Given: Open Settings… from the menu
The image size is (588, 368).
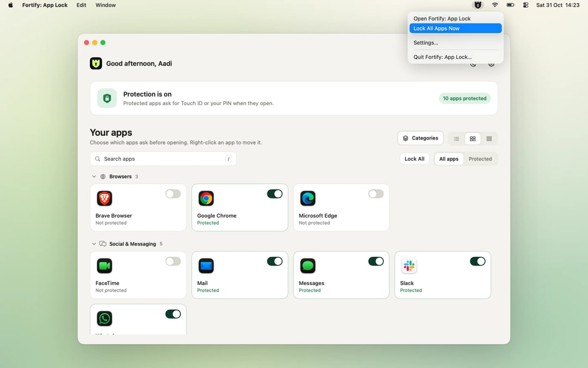Looking at the screenshot, I should tap(455, 43).
